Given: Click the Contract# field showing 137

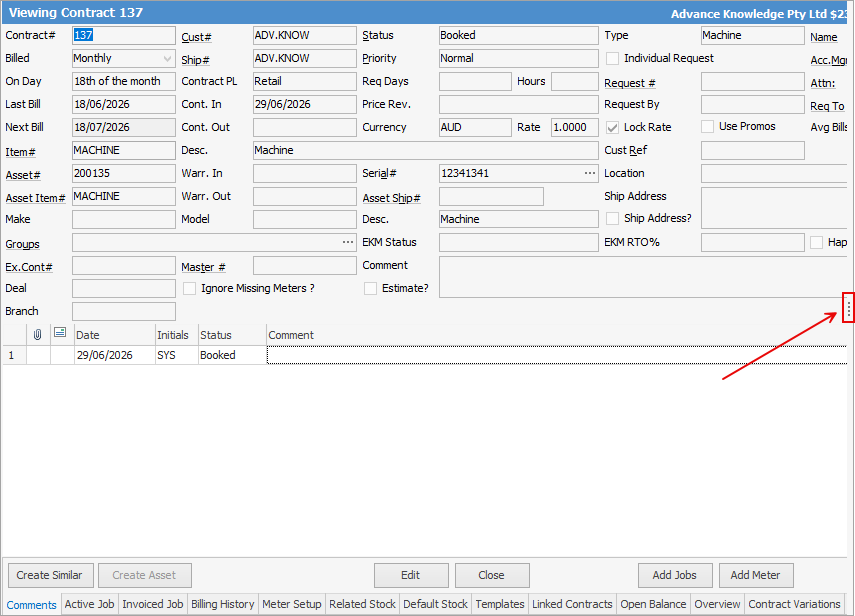Looking at the screenshot, I should click(124, 35).
